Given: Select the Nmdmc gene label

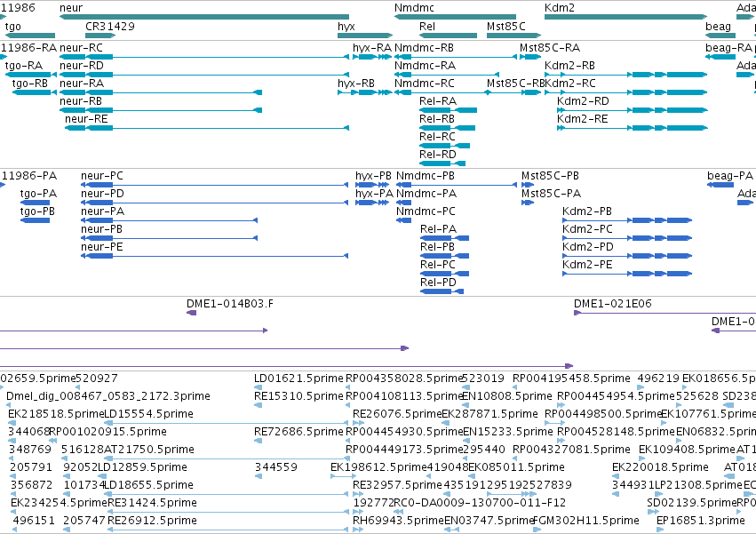Looking at the screenshot, I should [x=414, y=8].
